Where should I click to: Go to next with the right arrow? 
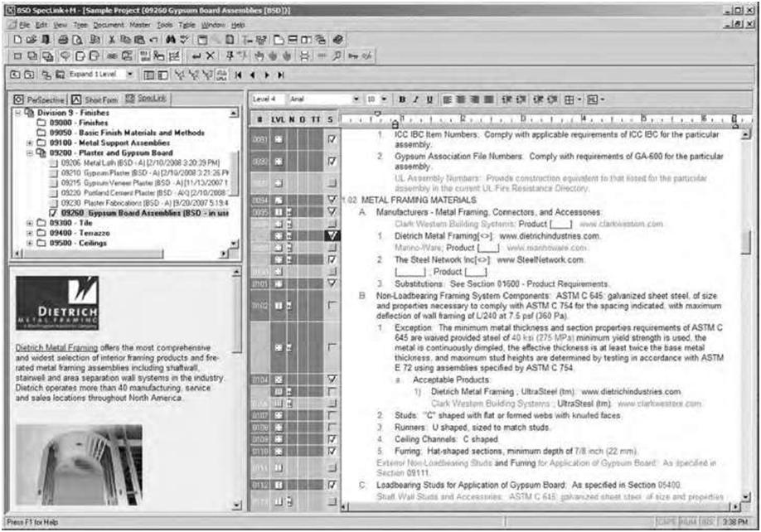(x=267, y=75)
